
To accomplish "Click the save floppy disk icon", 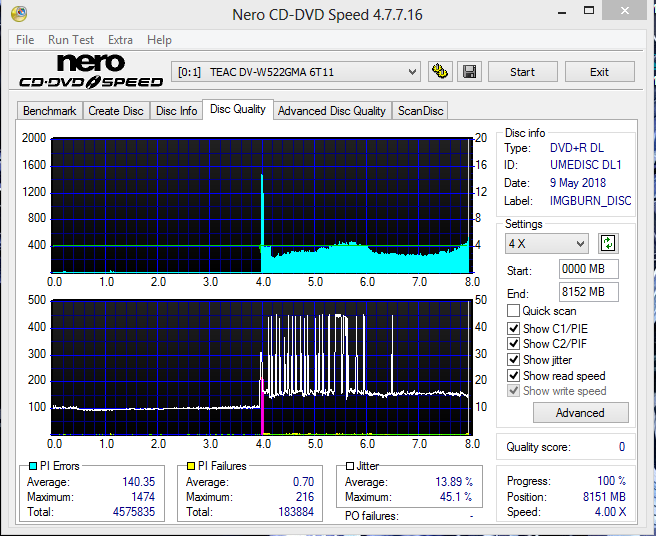I will click(469, 72).
